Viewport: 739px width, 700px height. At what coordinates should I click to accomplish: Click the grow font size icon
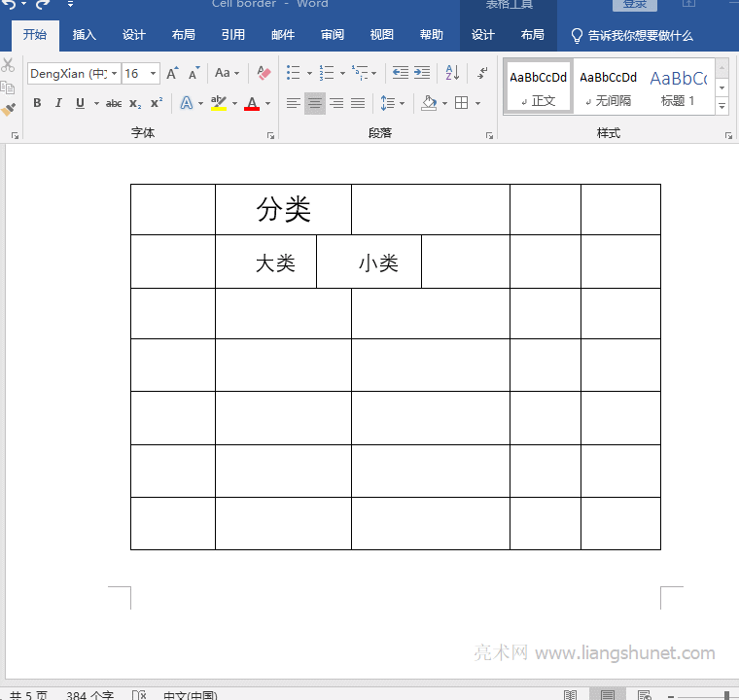click(172, 73)
